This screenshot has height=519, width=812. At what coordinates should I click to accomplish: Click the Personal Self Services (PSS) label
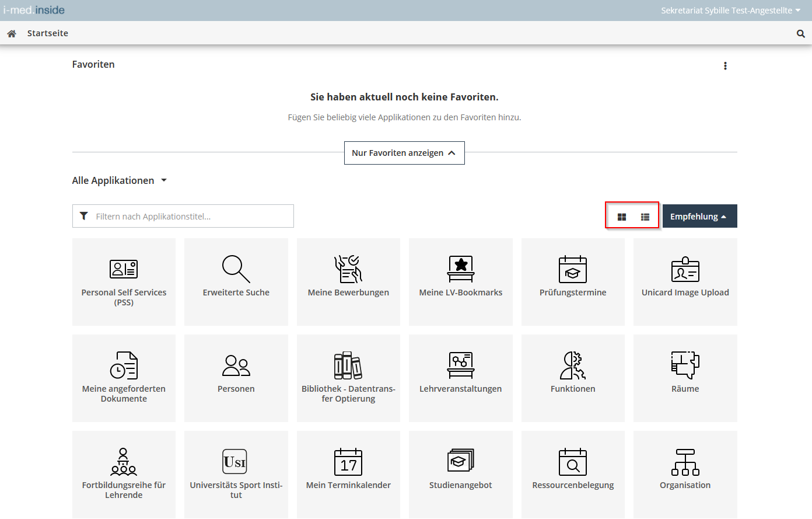click(x=124, y=297)
